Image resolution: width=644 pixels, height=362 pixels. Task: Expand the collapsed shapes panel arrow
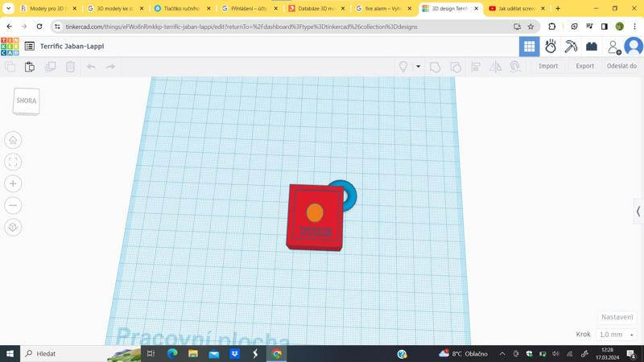pyautogui.click(x=638, y=212)
